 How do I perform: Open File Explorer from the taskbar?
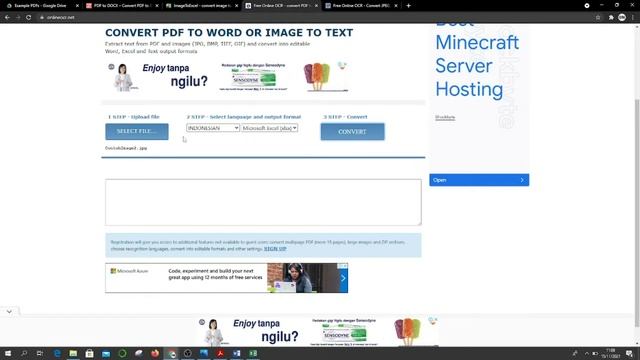73,353
